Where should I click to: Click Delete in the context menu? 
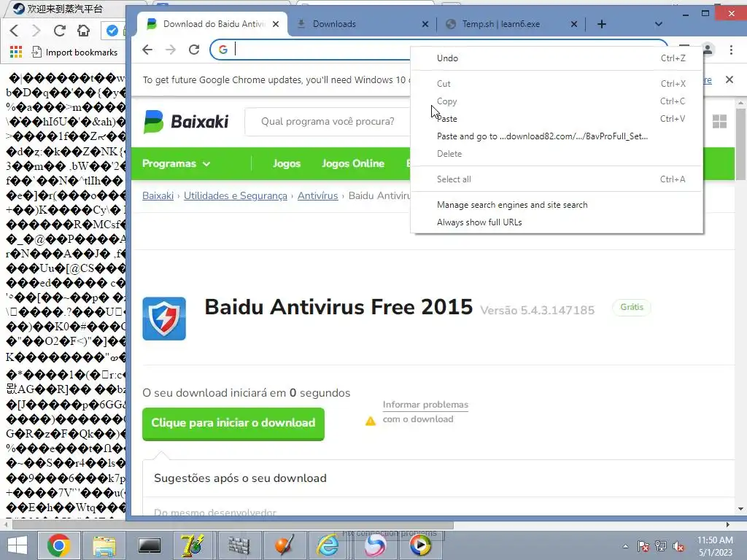(x=557, y=154)
